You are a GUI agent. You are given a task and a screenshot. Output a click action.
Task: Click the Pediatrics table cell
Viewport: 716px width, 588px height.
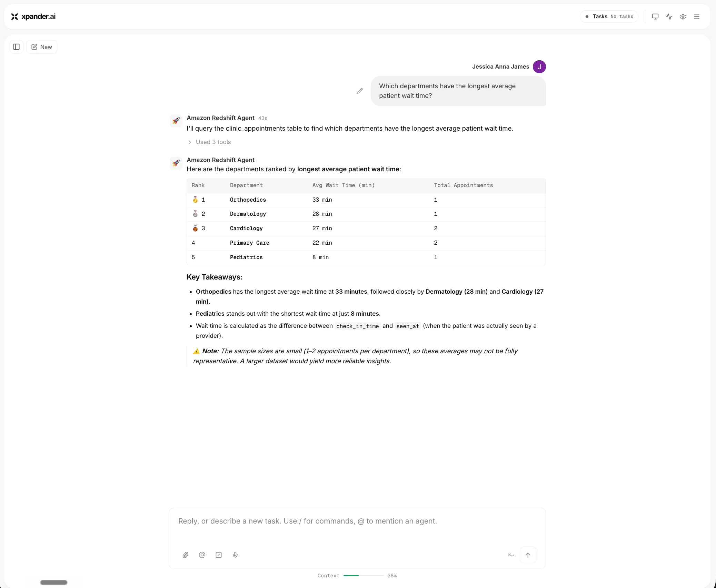(x=246, y=257)
